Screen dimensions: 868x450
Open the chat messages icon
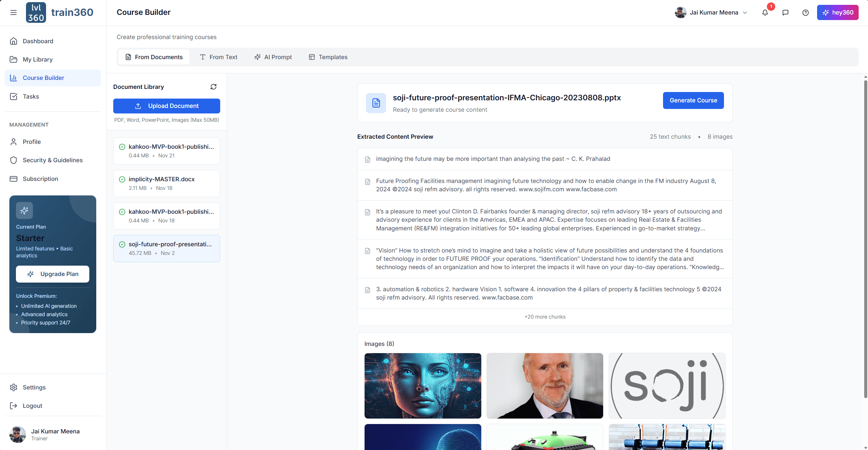pos(785,12)
